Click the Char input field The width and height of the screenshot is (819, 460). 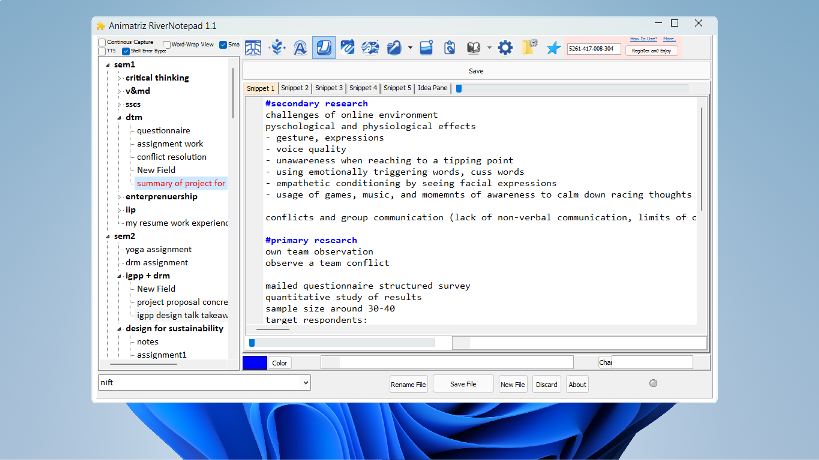click(x=652, y=362)
